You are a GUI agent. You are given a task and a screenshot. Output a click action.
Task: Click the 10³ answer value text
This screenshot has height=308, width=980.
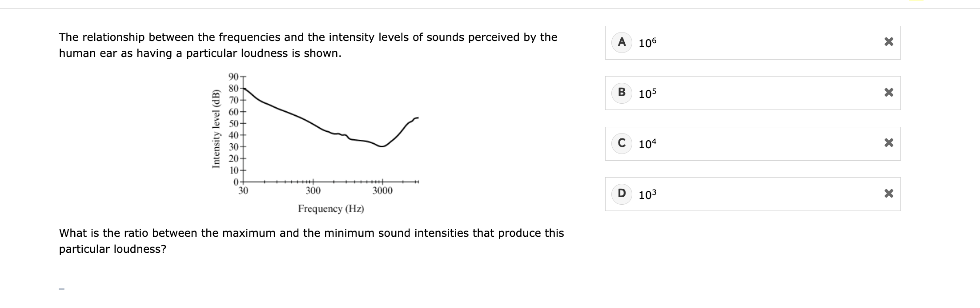[x=647, y=195]
